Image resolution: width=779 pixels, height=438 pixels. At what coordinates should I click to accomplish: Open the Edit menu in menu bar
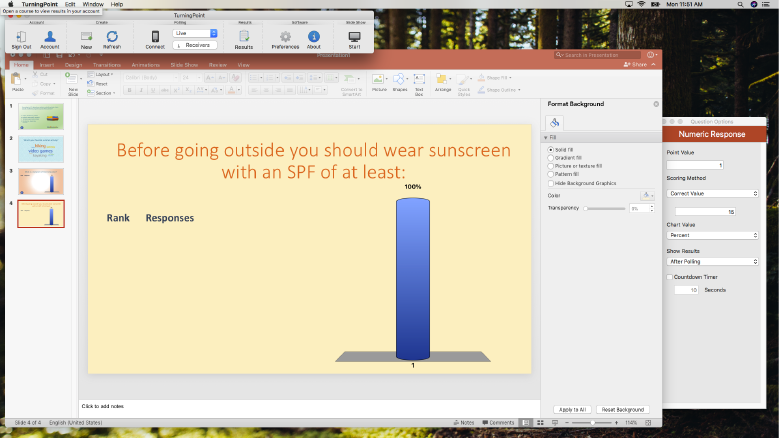[70, 4]
